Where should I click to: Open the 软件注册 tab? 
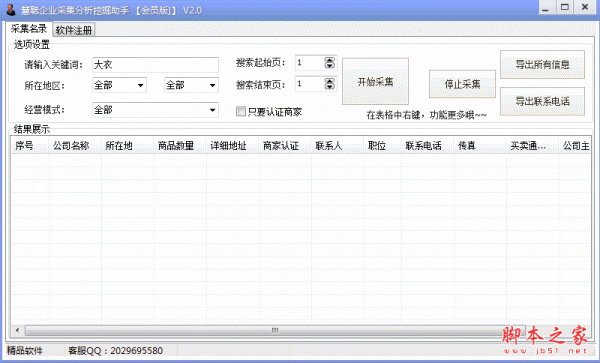74,30
